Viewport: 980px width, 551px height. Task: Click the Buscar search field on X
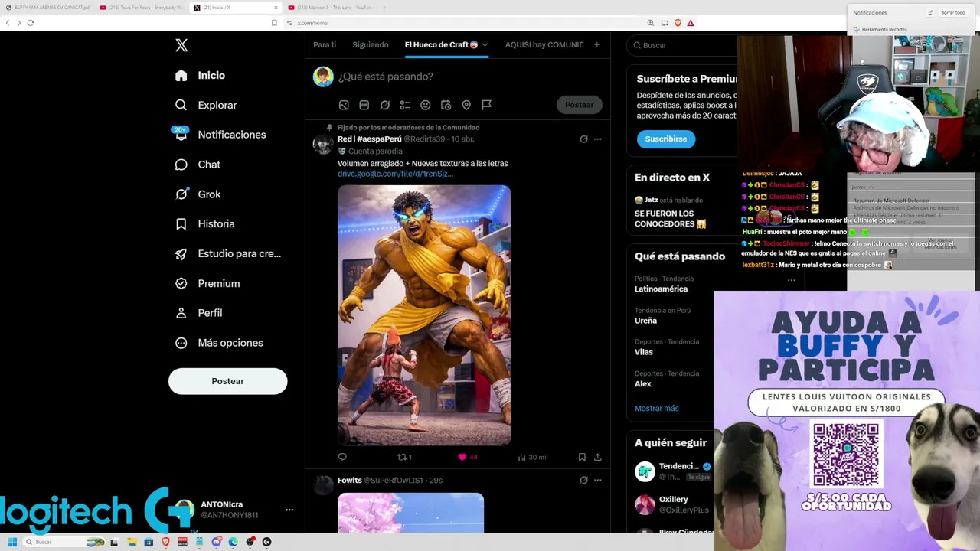[x=681, y=45]
